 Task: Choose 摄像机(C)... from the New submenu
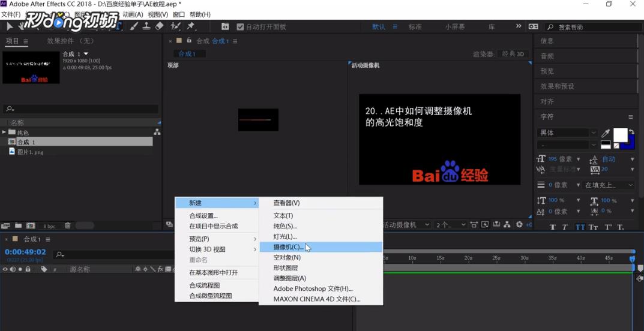[x=320, y=247]
